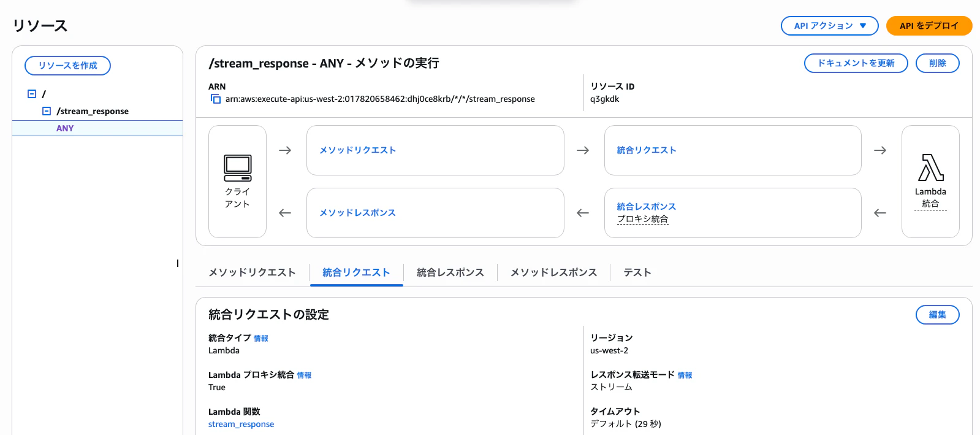This screenshot has height=435, width=980.
Task: Switch to the メソッドリクエスト tab
Action: pyautogui.click(x=252, y=272)
